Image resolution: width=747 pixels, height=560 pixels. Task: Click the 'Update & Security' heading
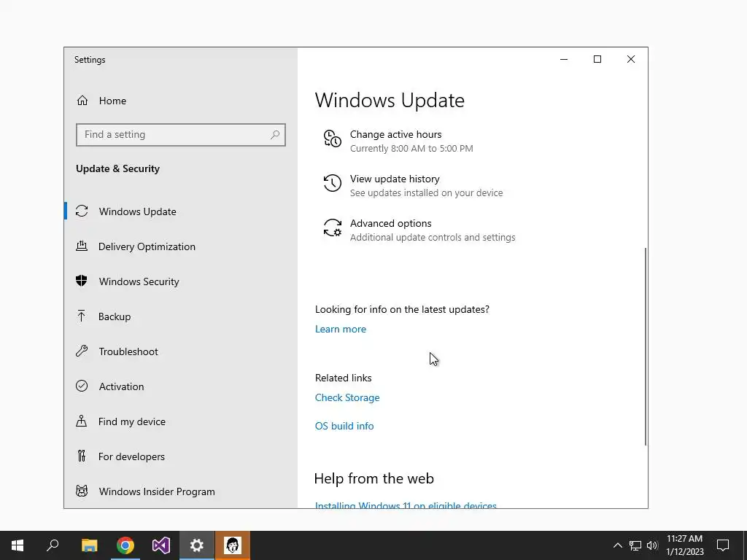tap(117, 168)
